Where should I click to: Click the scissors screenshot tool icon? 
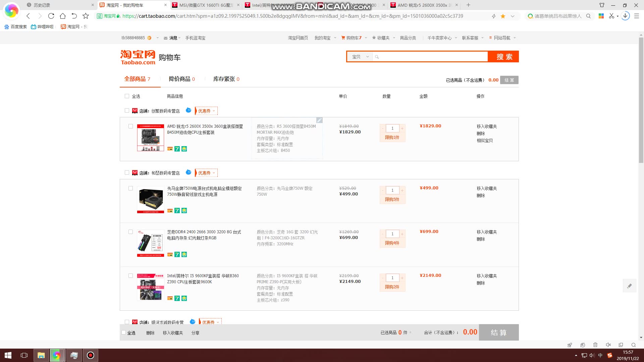[x=611, y=16]
